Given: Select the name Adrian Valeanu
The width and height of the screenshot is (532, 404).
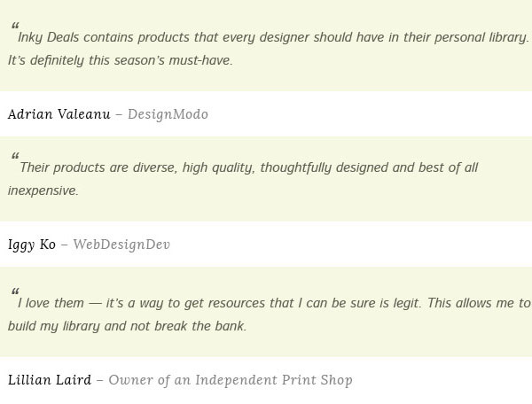Looking at the screenshot, I should pyautogui.click(x=59, y=114).
